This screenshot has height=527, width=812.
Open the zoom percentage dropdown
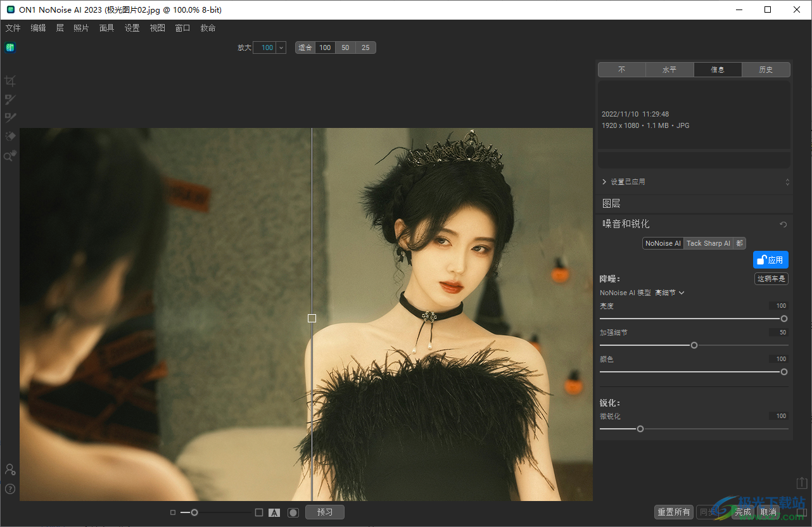(281, 48)
